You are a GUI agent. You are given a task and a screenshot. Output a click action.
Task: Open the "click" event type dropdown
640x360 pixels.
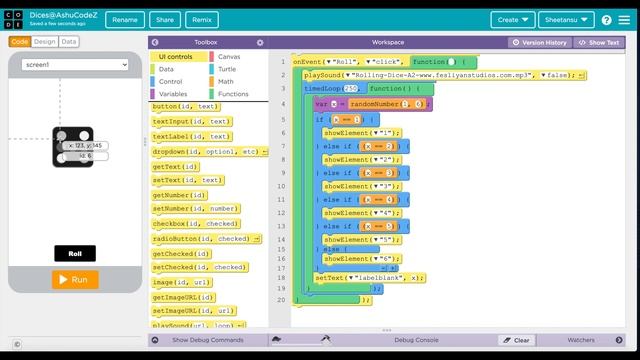[369, 62]
